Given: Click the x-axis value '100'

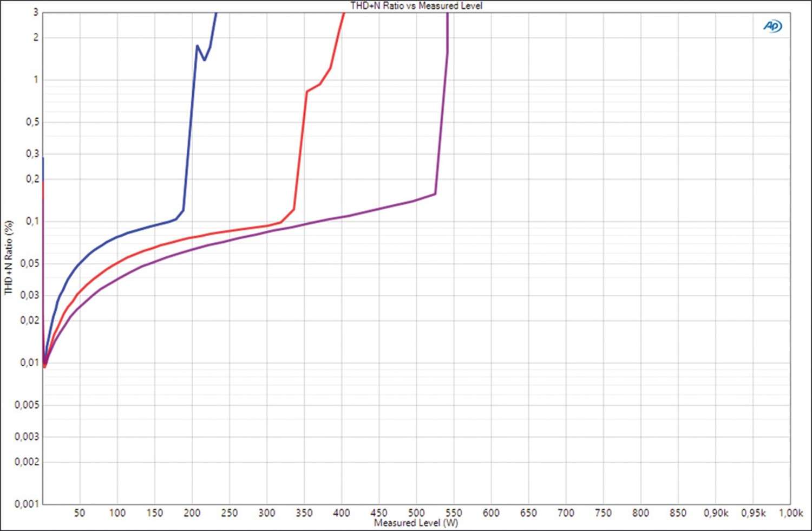Looking at the screenshot, I should (117, 513).
